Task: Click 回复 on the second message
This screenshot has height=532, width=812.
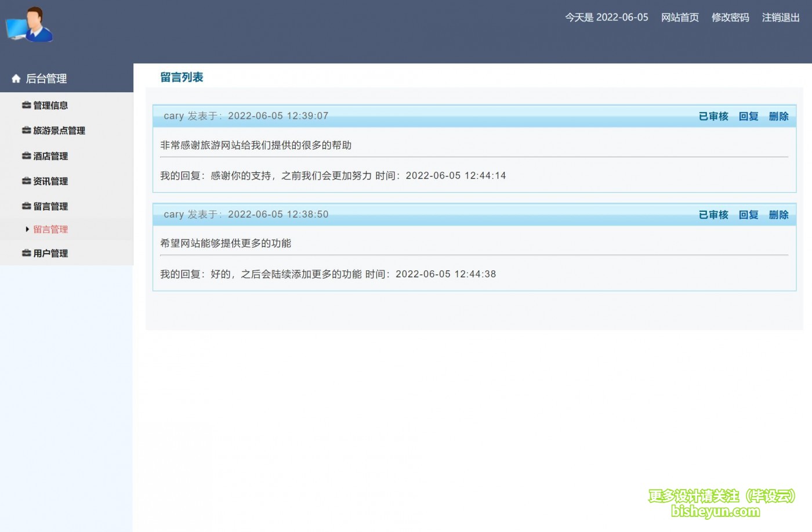Action: coord(748,214)
